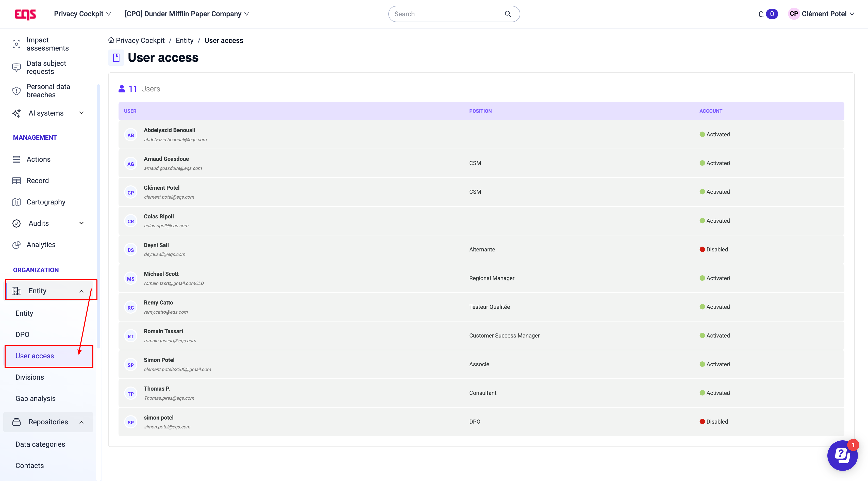
Task: Go to Privacy Cockpit breadcrumb link
Action: point(140,40)
